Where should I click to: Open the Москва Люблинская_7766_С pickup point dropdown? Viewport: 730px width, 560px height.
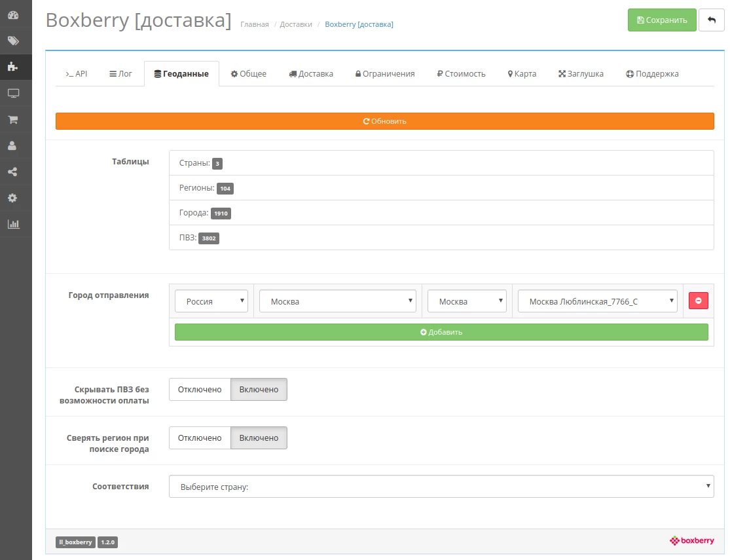(x=598, y=301)
